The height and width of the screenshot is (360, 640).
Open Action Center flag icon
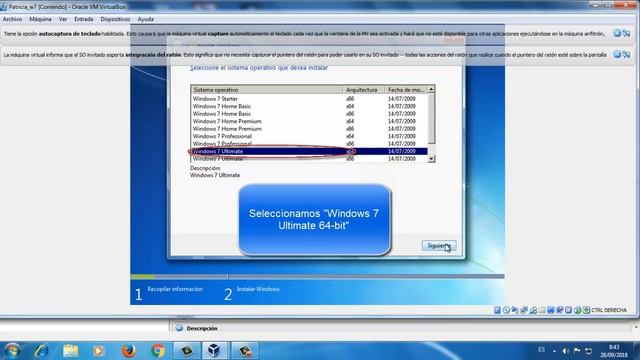577,351
